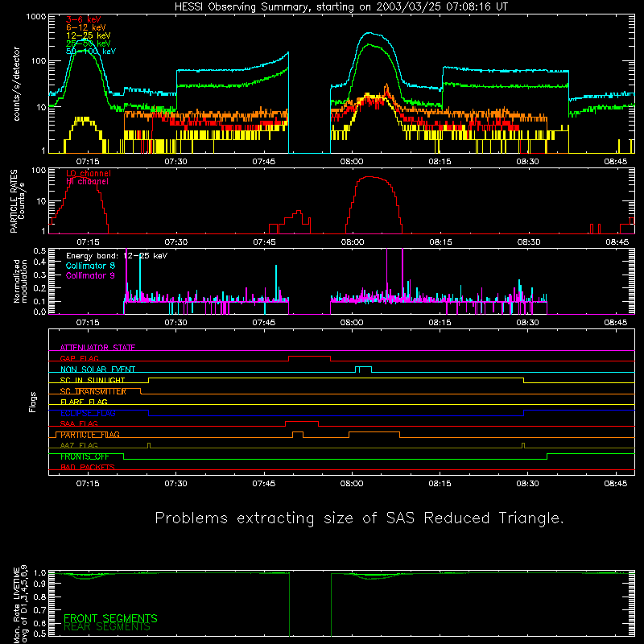Viewport: 644px width, 644px height.
Task: Select the cyan 50-100 keV legend label
Action: 91,52
